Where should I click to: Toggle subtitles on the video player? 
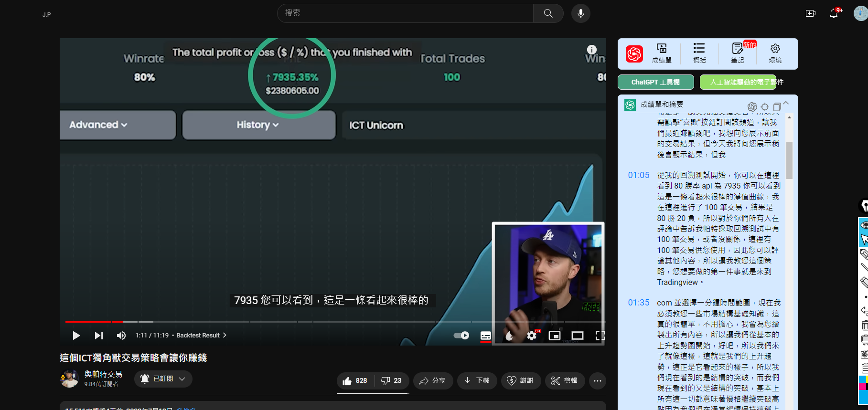pyautogui.click(x=486, y=336)
